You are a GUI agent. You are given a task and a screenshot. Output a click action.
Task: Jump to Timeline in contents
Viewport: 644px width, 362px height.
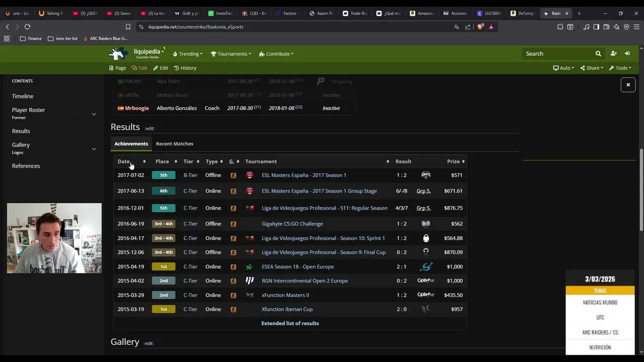tap(23, 96)
